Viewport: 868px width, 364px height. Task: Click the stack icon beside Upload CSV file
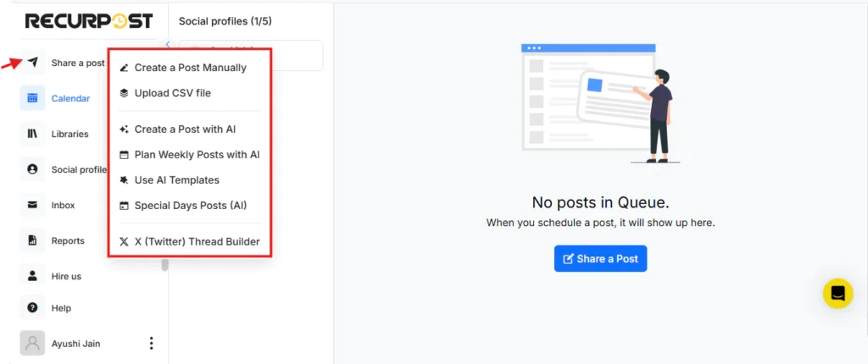(x=124, y=93)
